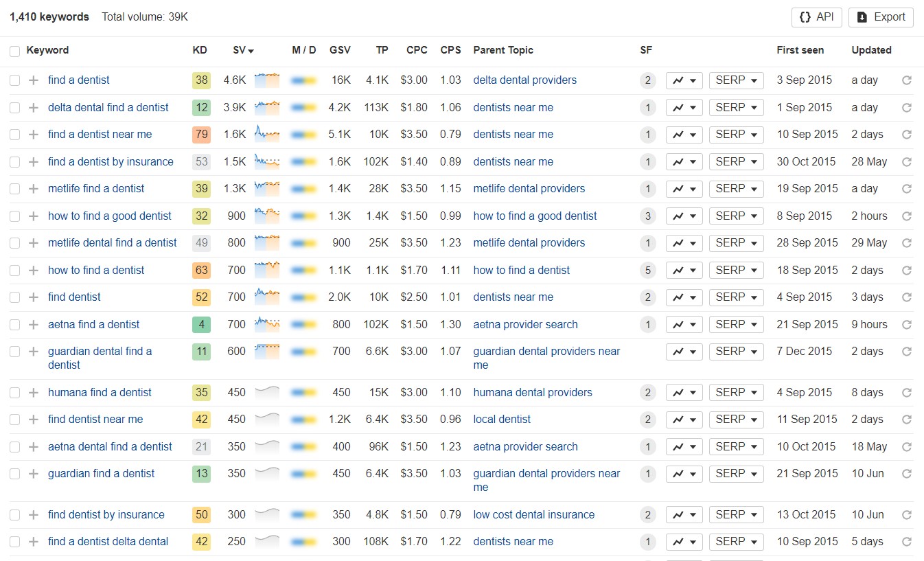The height and width of the screenshot is (561, 924).
Task: Click the SF badge for "how to find a dentist"
Action: [x=647, y=271]
